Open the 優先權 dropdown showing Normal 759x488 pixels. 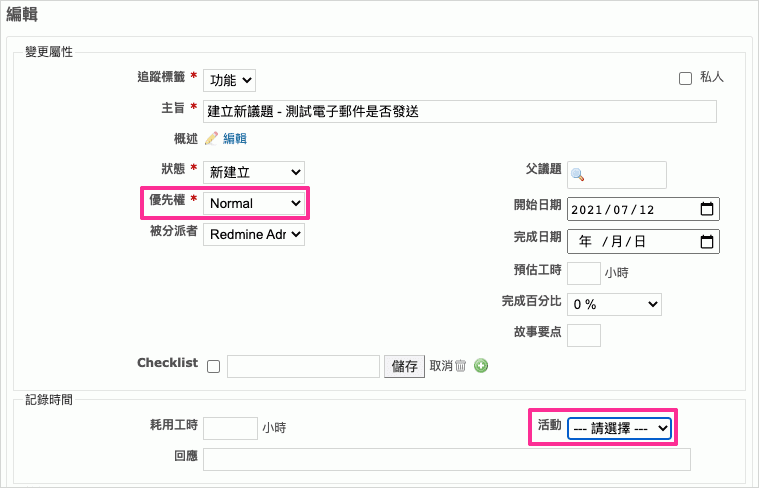coord(254,203)
